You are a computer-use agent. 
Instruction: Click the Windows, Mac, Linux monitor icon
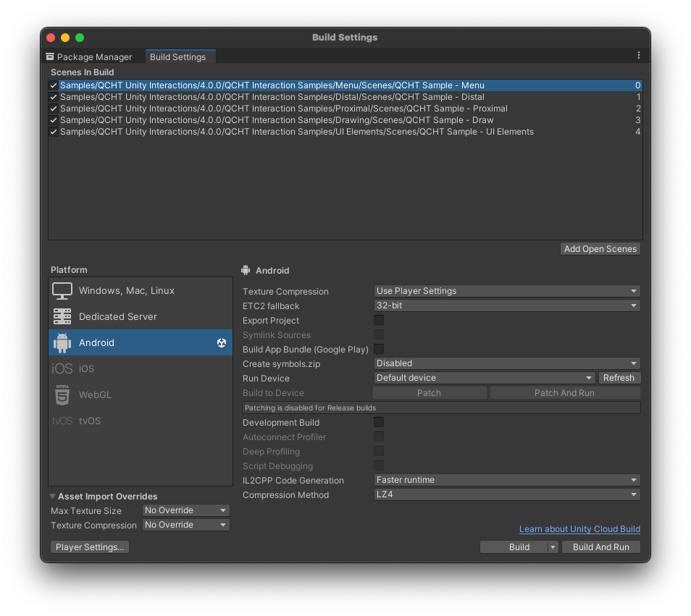(62, 290)
